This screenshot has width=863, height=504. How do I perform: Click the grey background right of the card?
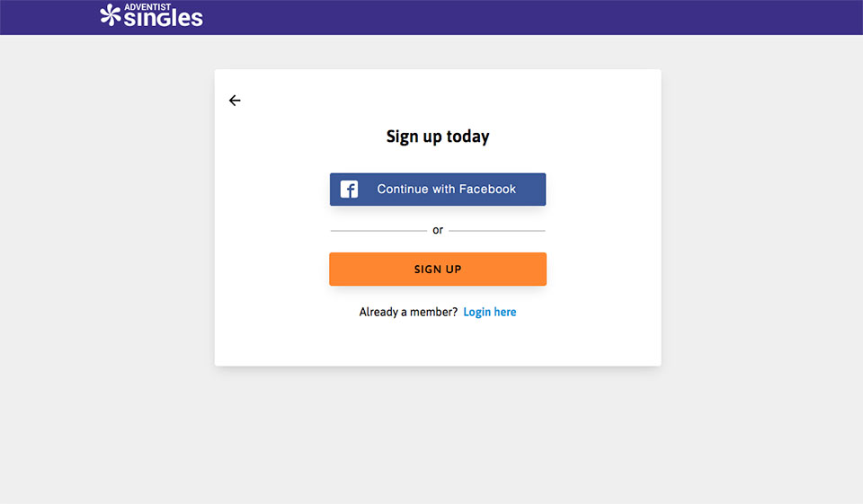(x=762, y=225)
